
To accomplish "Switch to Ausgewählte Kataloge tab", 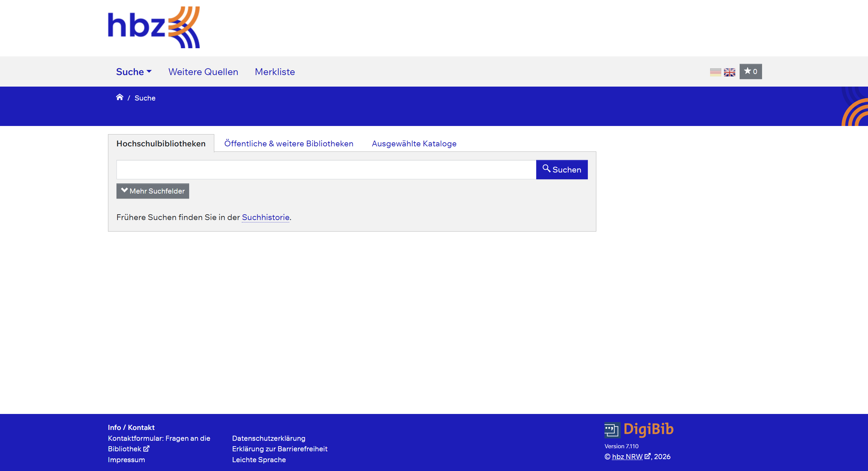I will coord(414,143).
